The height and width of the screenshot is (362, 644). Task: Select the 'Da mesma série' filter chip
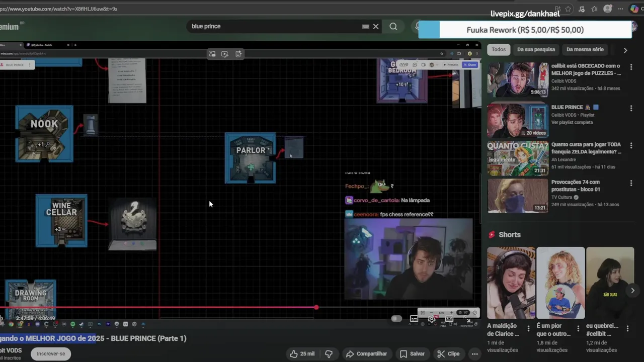click(585, 49)
